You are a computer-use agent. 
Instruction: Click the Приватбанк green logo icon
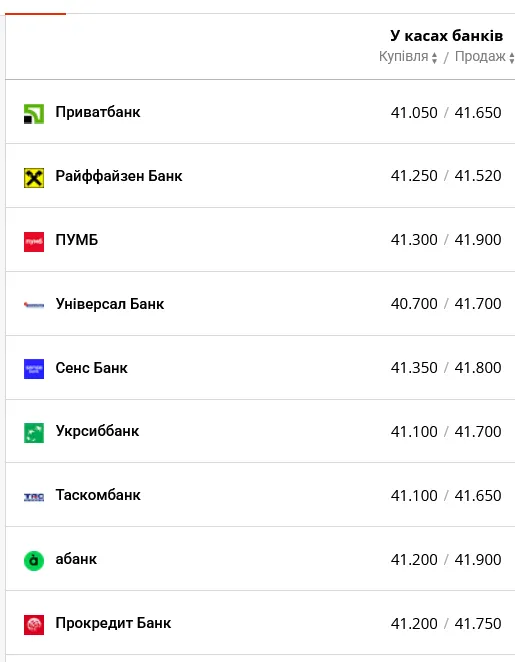(34, 114)
